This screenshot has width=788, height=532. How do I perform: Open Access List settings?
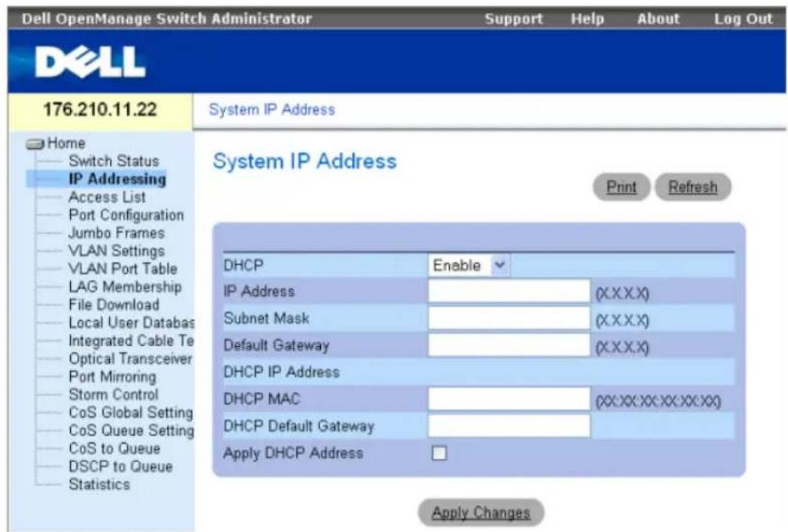(107, 197)
